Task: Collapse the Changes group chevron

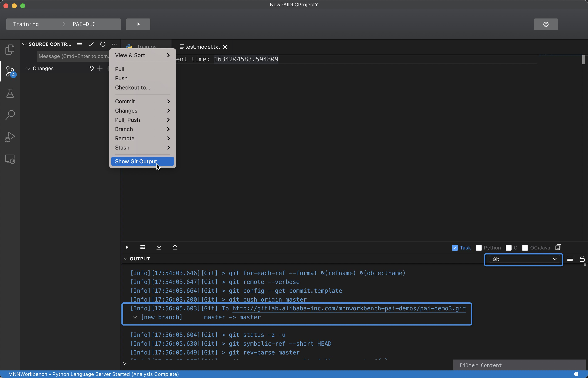Action: point(28,68)
